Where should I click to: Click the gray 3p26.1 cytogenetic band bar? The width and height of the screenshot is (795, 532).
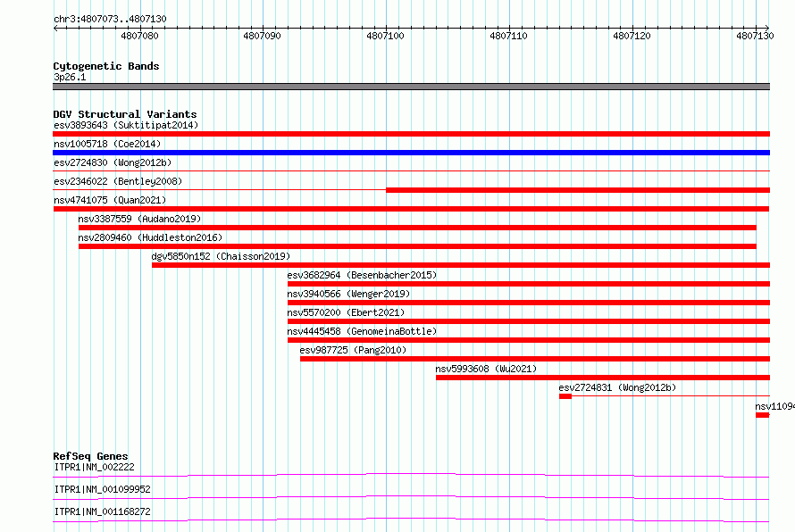[x=411, y=87]
